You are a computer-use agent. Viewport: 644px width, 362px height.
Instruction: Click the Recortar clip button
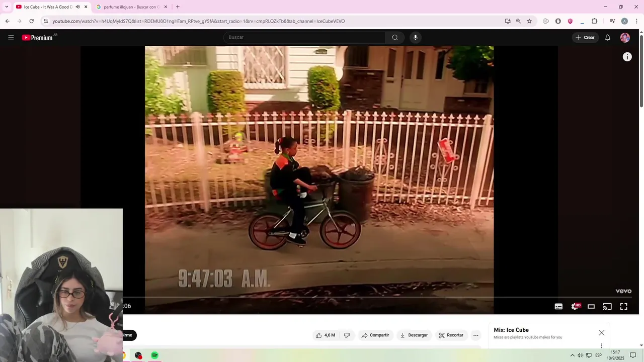click(x=451, y=335)
